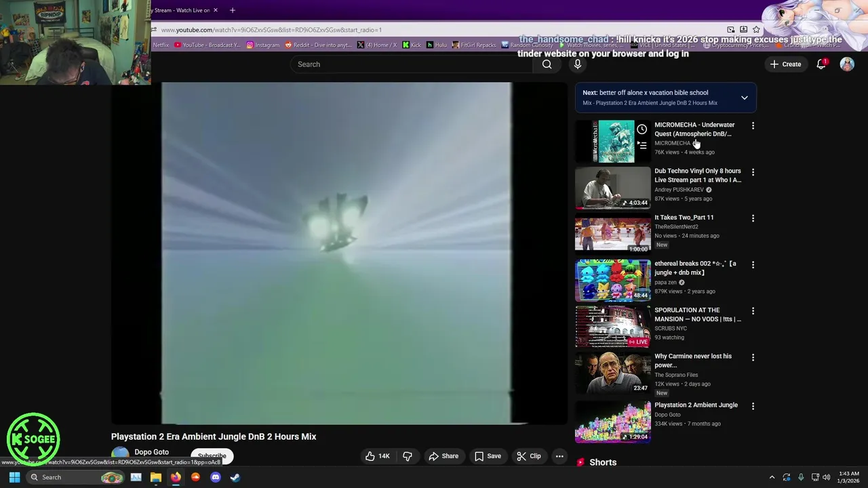Add MICROMECHA video to queue icon

642,144
